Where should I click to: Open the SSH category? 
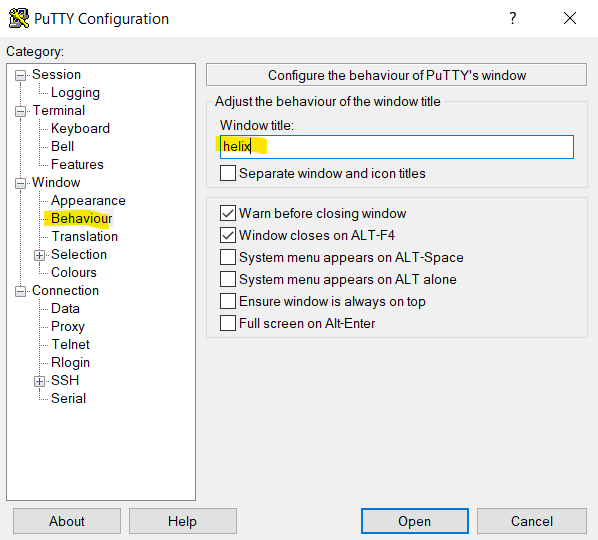65,380
